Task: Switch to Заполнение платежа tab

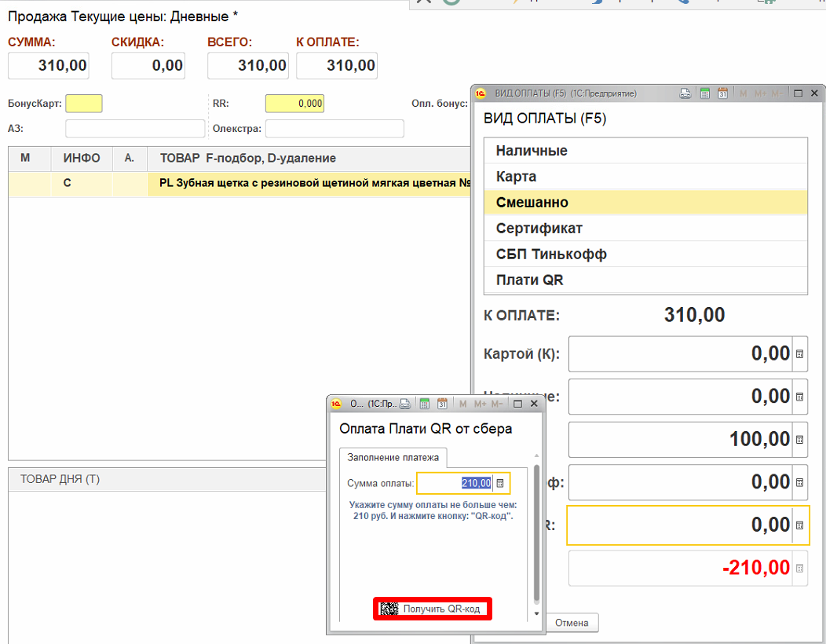Action: 393,457
